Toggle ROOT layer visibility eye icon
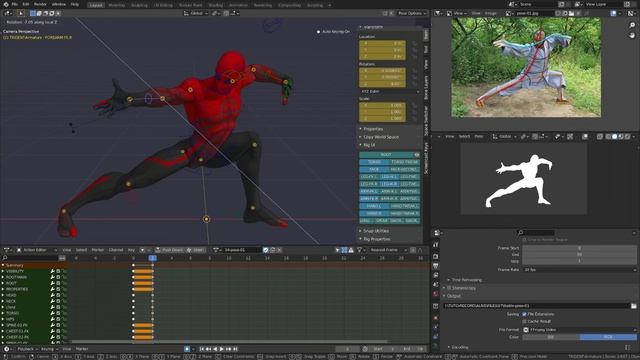Image resolution: width=640 pixels, height=360 pixels. tap(417, 155)
